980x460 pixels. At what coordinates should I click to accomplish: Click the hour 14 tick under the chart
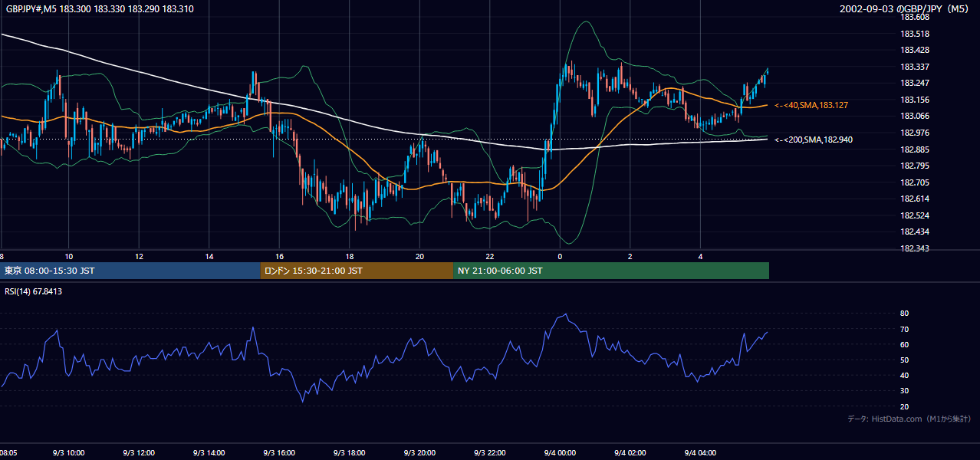click(209, 256)
